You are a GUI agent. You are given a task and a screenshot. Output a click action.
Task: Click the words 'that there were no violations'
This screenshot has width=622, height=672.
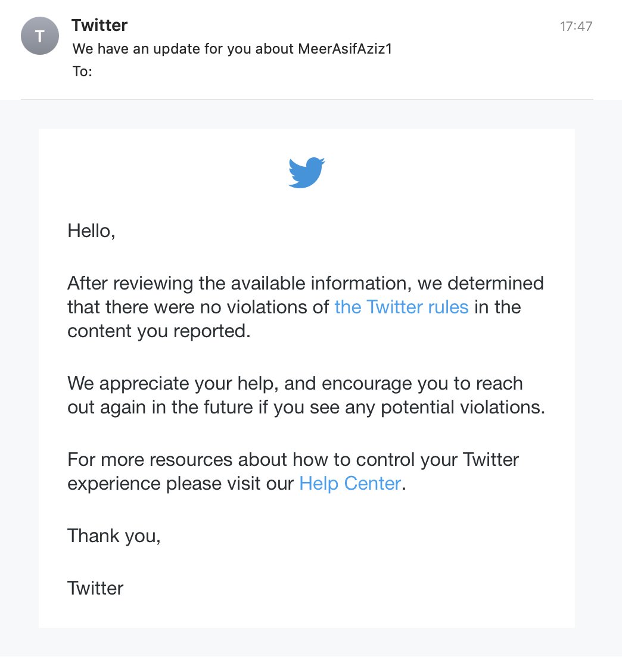tap(198, 307)
